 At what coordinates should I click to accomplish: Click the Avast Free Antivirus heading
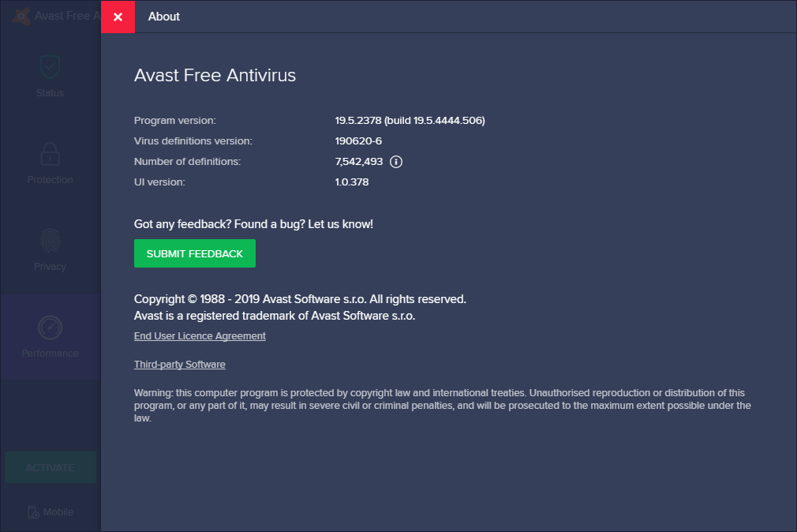point(215,76)
